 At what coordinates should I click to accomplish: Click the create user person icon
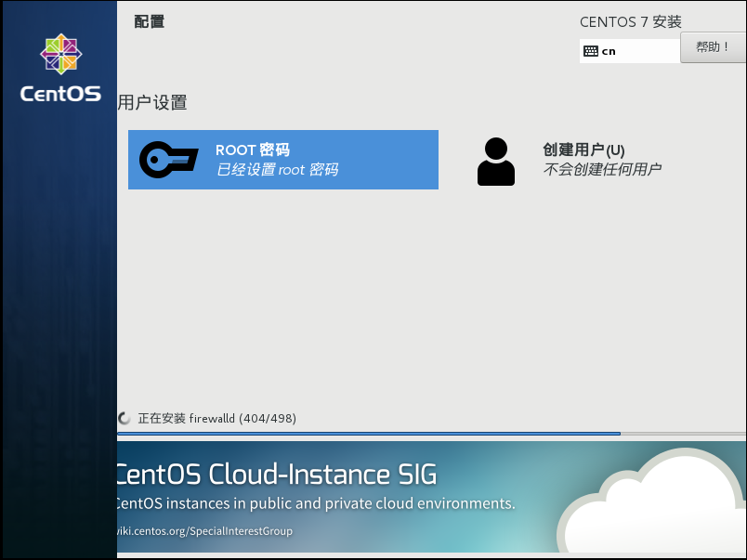496,162
